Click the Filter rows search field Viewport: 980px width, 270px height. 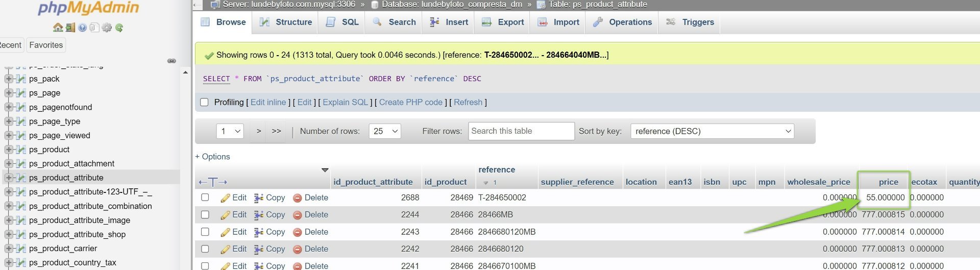pyautogui.click(x=521, y=131)
